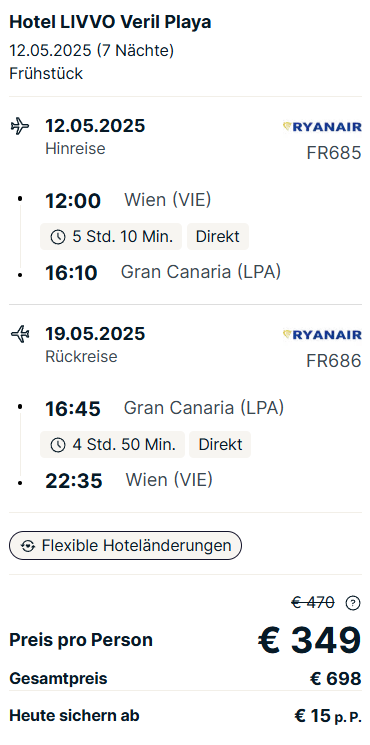Click the outbound flight airplane icon
This screenshot has width=370, height=745.
click(x=19, y=126)
